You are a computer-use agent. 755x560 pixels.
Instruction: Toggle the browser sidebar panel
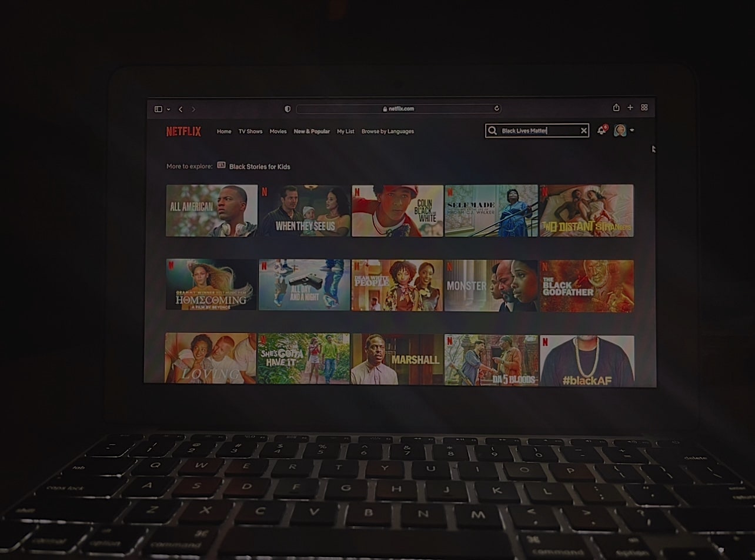(158, 108)
